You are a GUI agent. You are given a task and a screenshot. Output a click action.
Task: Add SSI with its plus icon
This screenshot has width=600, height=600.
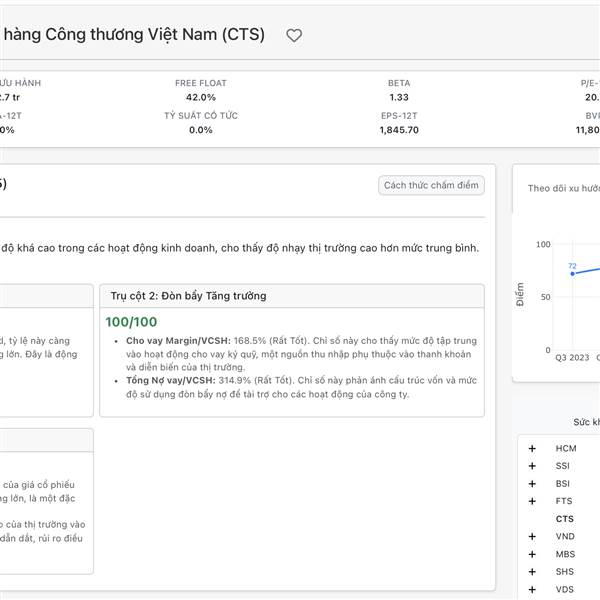coord(532,466)
